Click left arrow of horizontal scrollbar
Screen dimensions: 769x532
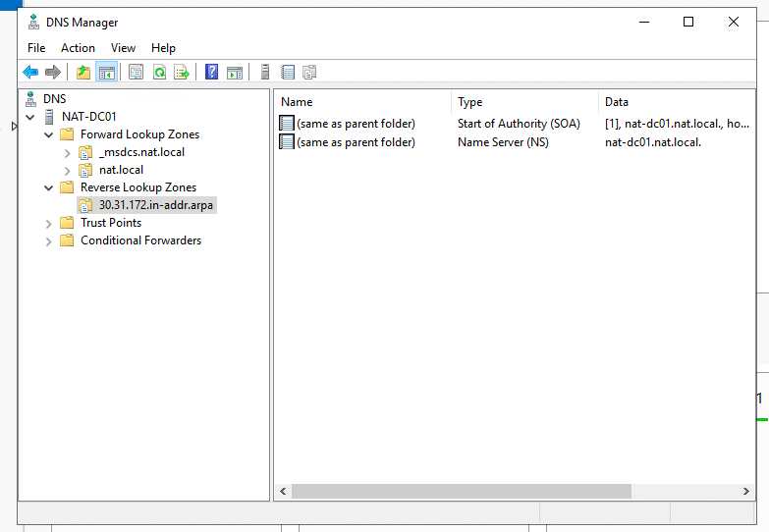pyautogui.click(x=283, y=492)
